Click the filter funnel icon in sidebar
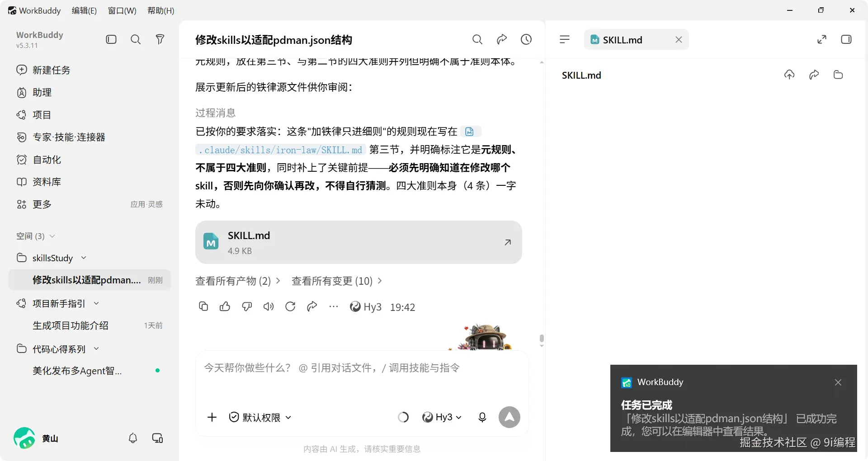The image size is (868, 461). 160,39
